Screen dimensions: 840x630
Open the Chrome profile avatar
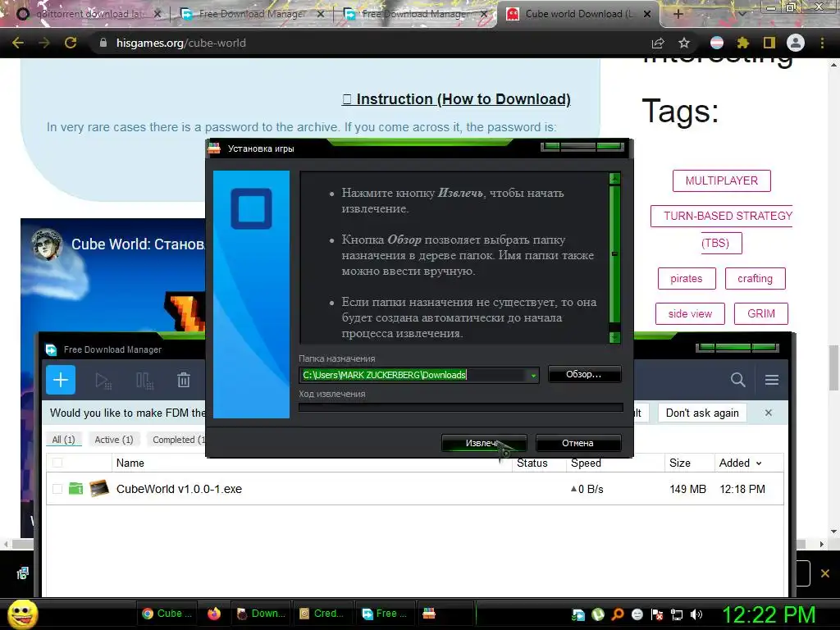tap(796, 43)
